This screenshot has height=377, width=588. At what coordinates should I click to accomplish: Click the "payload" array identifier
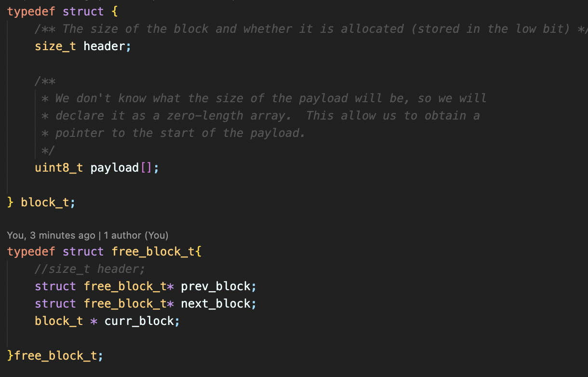pyautogui.click(x=115, y=168)
